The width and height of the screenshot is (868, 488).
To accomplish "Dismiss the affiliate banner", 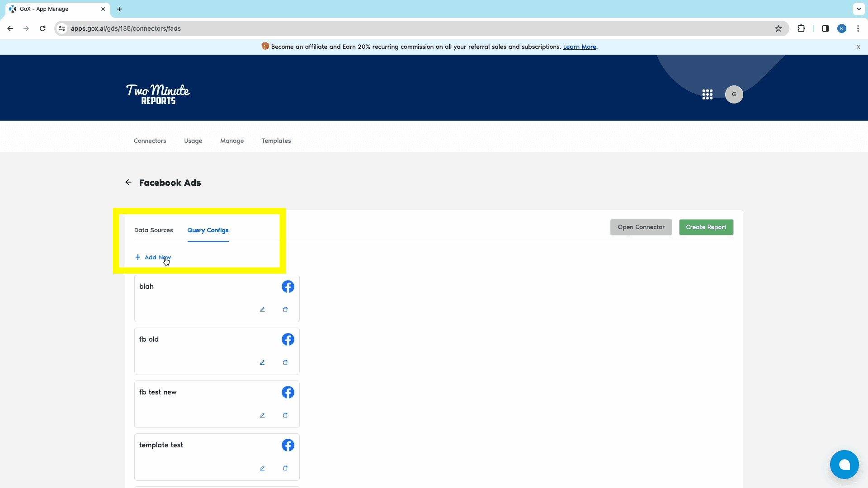I will 859,47.
